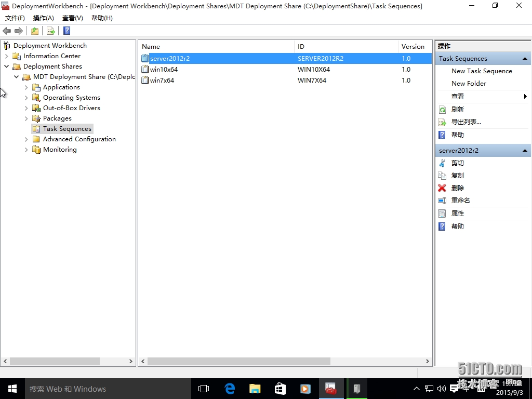Image resolution: width=532 pixels, height=399 pixels.
Task: Click the server2012r2 task sequence icon
Action: [145, 58]
